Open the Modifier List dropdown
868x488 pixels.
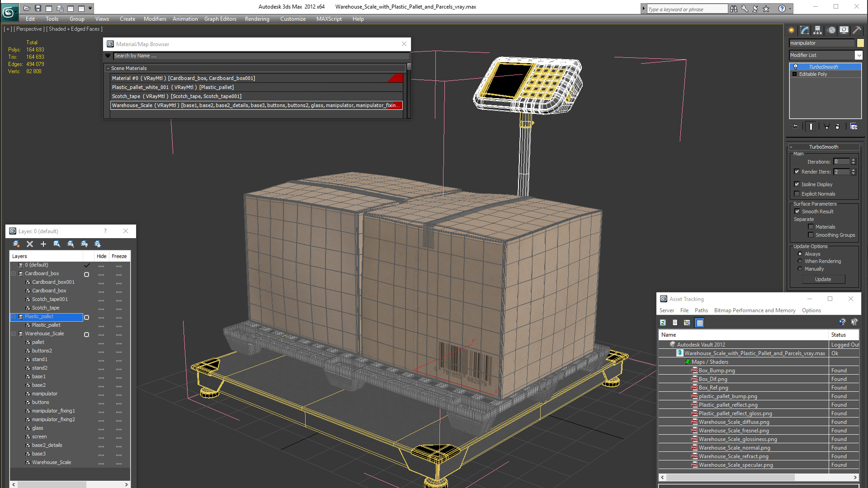tap(859, 55)
